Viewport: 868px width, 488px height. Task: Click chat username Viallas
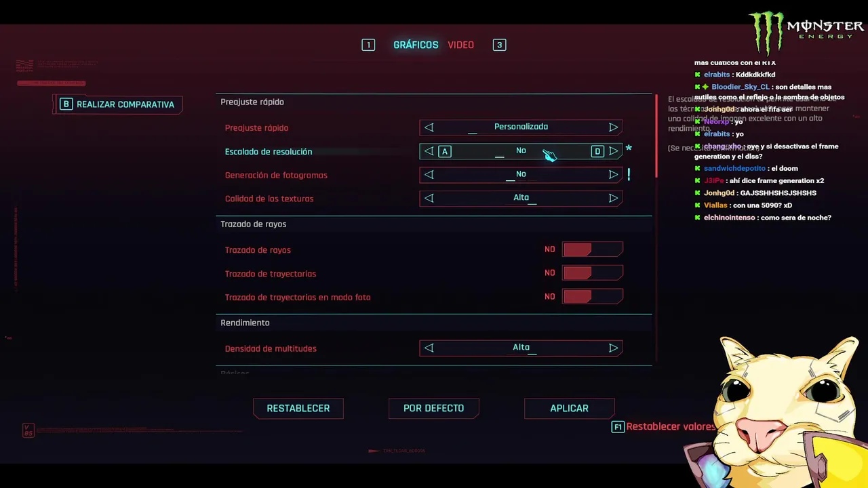point(715,205)
